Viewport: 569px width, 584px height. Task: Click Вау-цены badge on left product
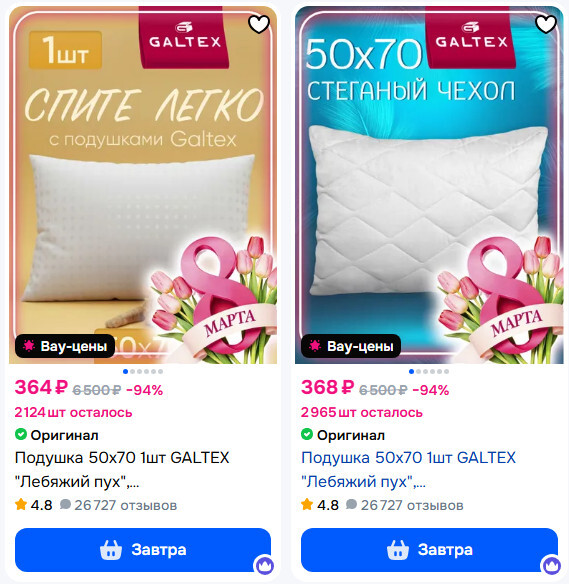tap(65, 346)
